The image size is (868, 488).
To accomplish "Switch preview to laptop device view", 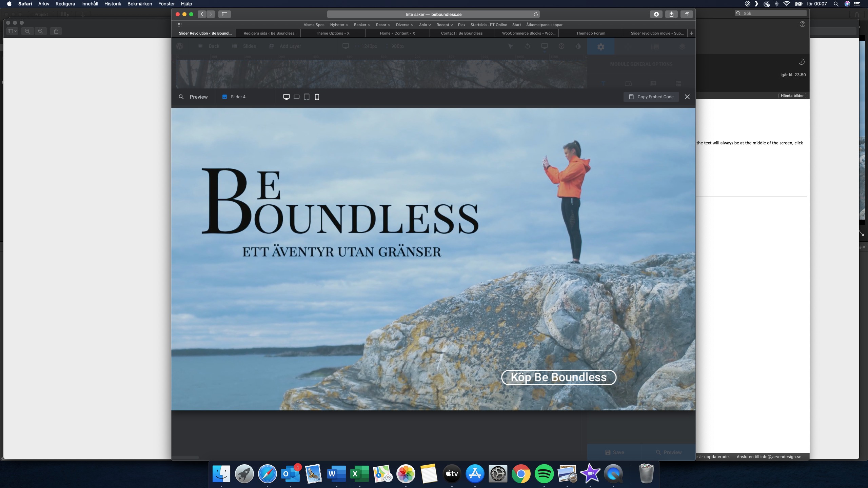I will pos(297,97).
